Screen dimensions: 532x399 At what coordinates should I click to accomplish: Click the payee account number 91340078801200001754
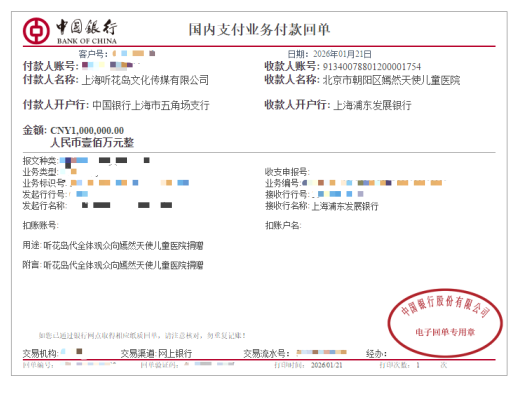tap(372, 66)
